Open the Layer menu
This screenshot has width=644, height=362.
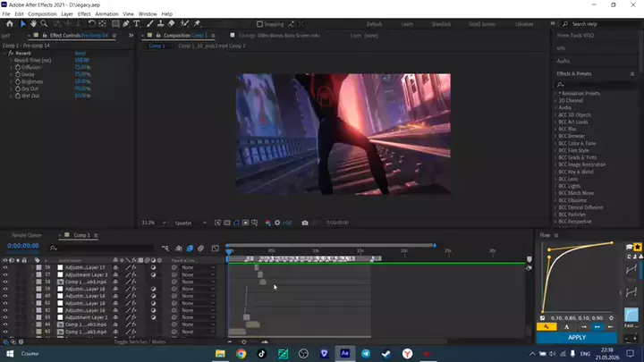click(67, 14)
